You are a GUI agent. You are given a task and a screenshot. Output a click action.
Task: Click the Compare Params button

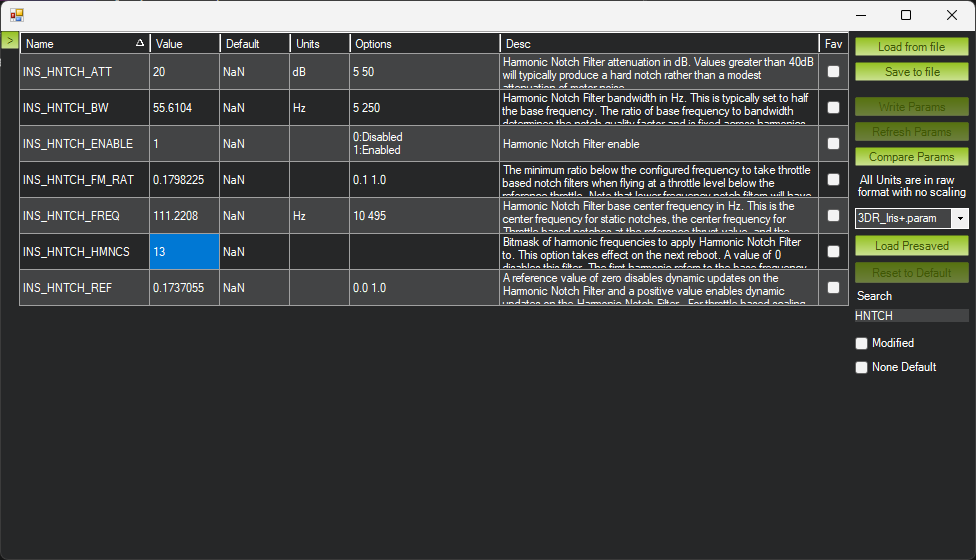click(911, 157)
